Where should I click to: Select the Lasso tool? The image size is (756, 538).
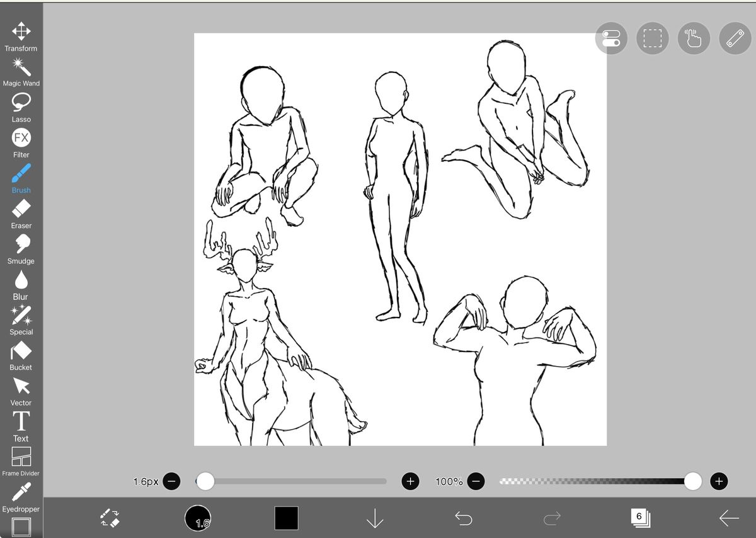[x=21, y=108]
